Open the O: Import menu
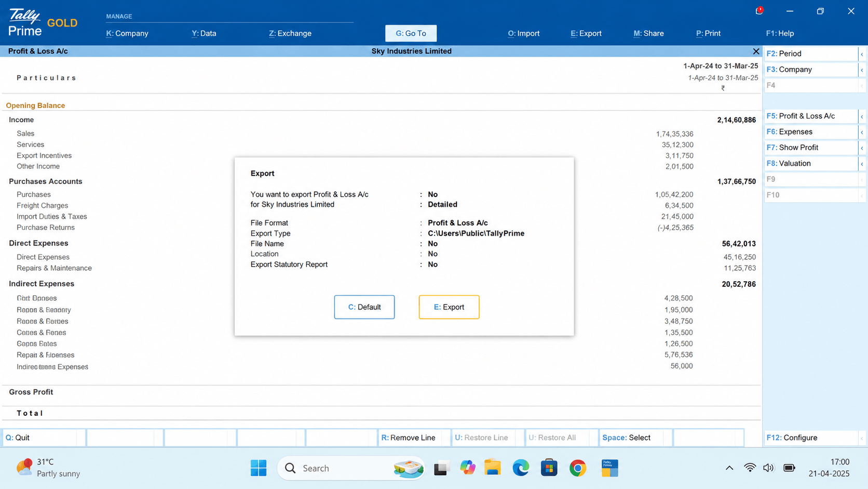Viewport: 868px width, 489px height. point(523,33)
